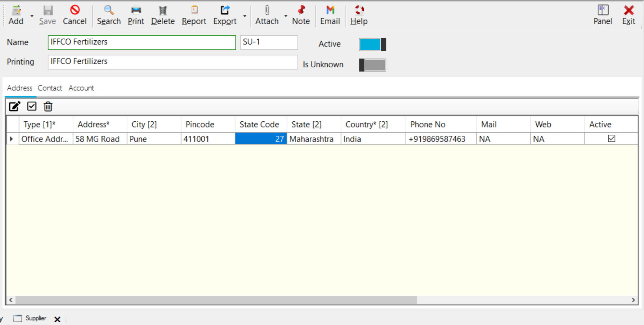Viewport: 644px width, 325px height.
Task: Switch to the Contact tab
Action: point(50,88)
